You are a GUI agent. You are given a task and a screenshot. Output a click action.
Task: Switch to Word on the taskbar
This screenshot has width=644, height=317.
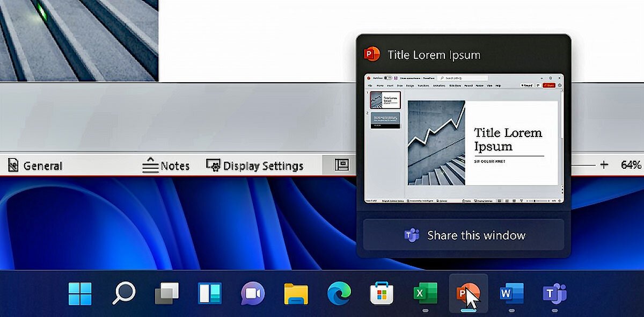click(511, 294)
